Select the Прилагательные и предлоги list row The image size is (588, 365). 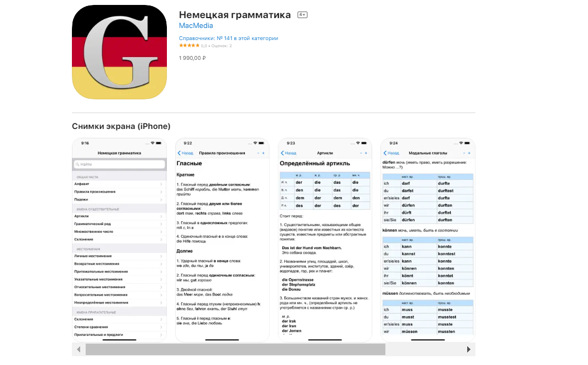point(119,335)
